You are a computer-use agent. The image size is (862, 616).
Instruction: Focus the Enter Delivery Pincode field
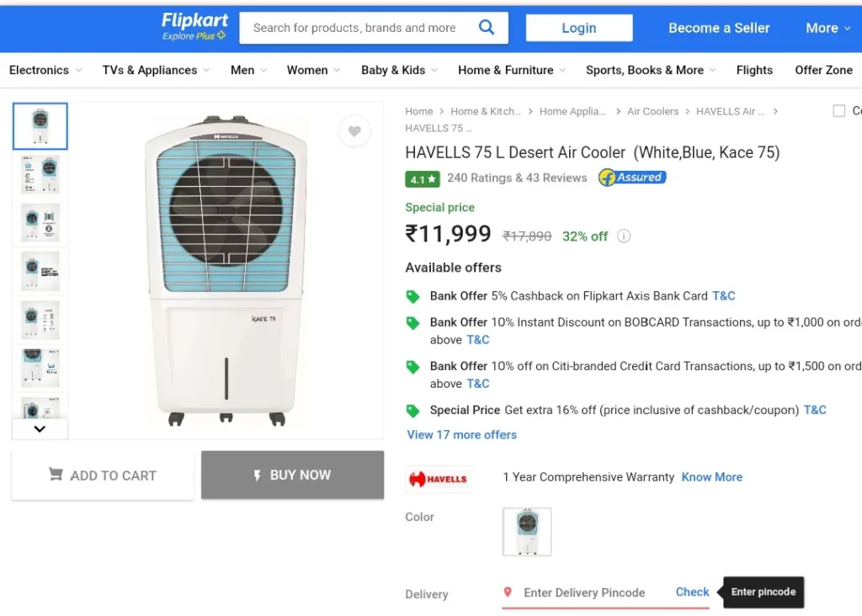(x=584, y=592)
